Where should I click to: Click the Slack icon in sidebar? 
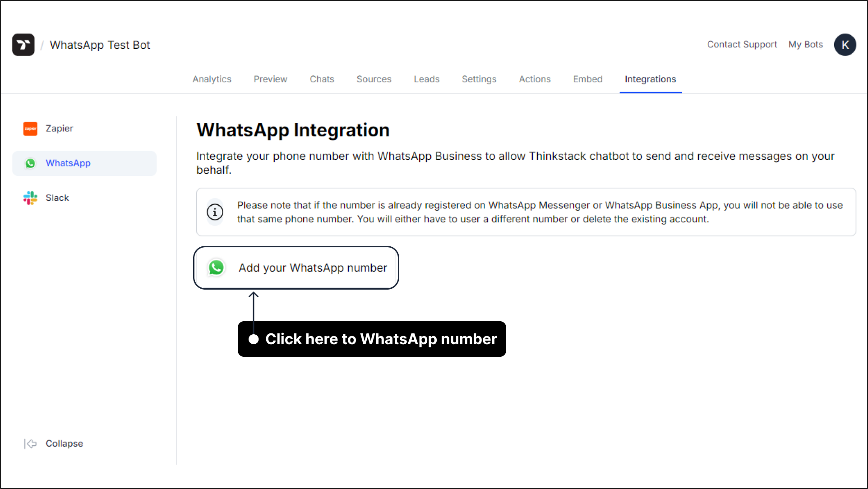[31, 198]
